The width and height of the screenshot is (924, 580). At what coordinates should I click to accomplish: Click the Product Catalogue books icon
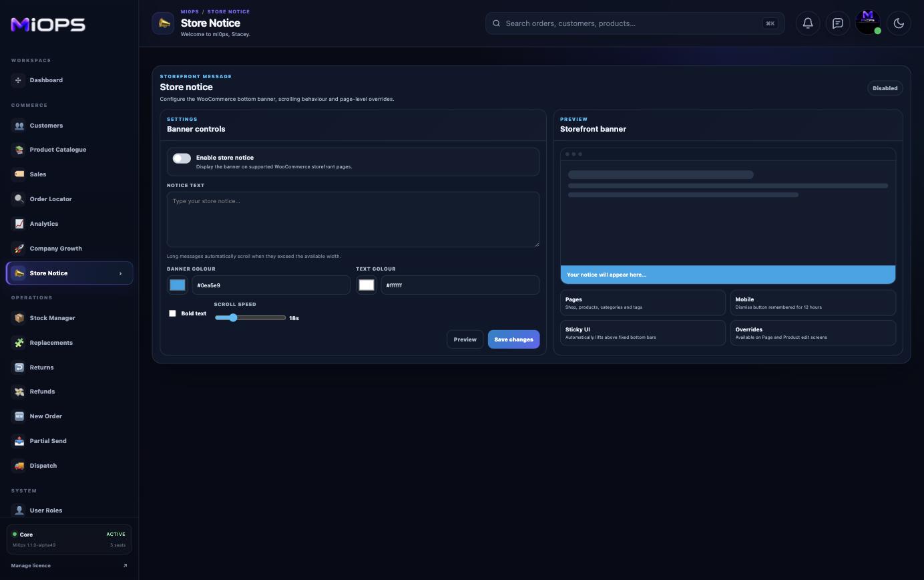[x=19, y=150]
